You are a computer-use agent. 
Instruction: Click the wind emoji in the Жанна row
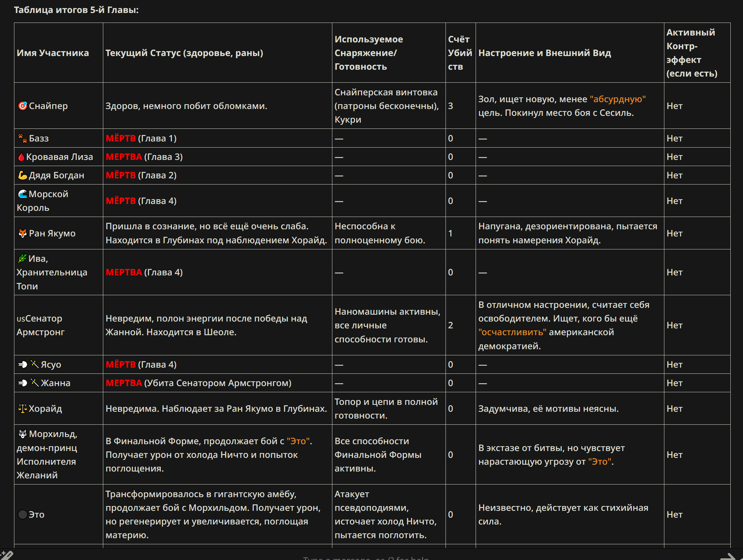click(x=23, y=383)
